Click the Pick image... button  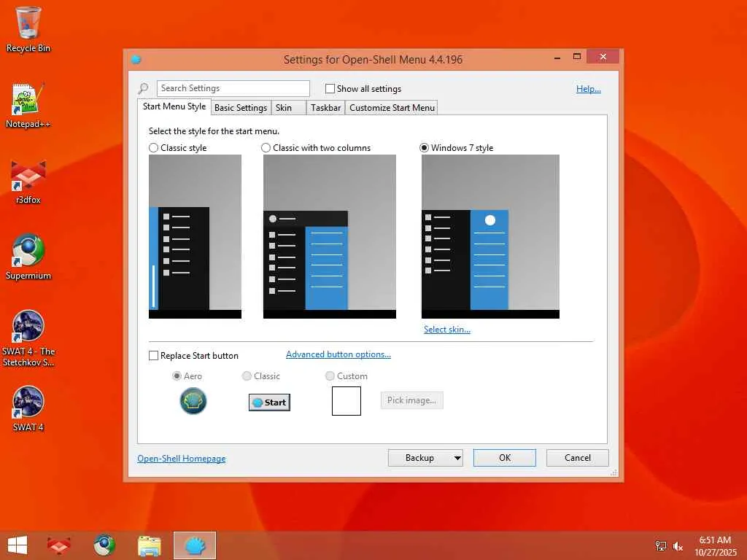click(x=411, y=400)
